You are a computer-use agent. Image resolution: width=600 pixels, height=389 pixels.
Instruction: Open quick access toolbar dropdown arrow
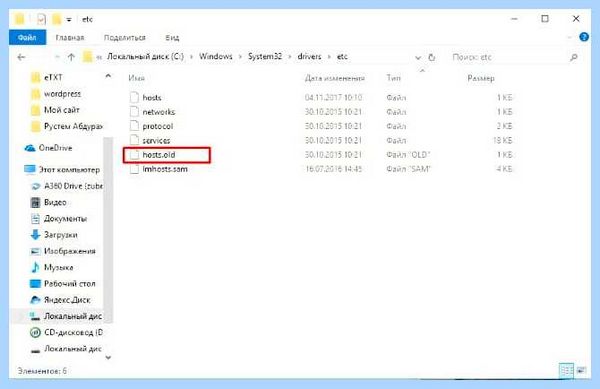pyautogui.click(x=69, y=20)
